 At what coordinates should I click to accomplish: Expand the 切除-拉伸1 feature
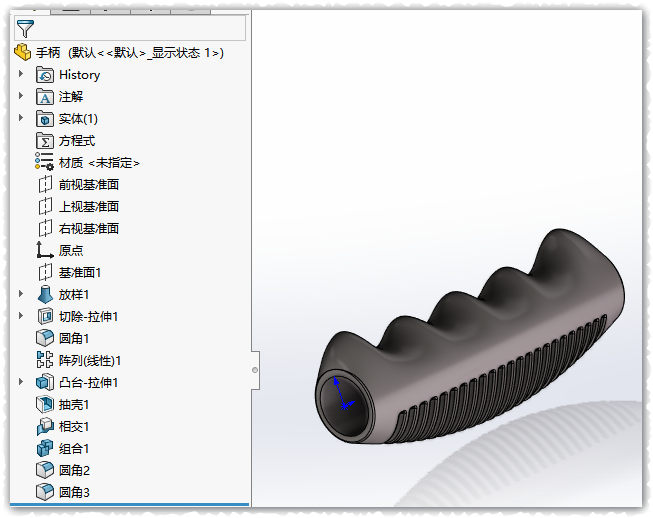21,316
